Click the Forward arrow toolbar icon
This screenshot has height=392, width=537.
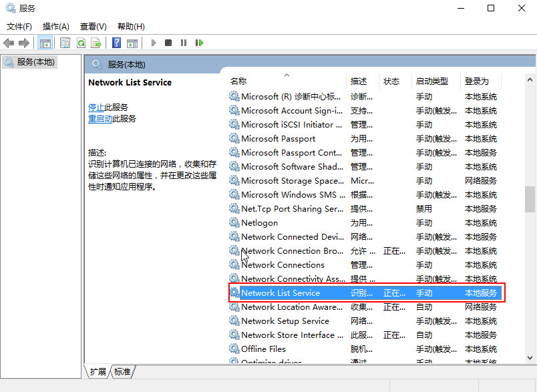[23, 43]
